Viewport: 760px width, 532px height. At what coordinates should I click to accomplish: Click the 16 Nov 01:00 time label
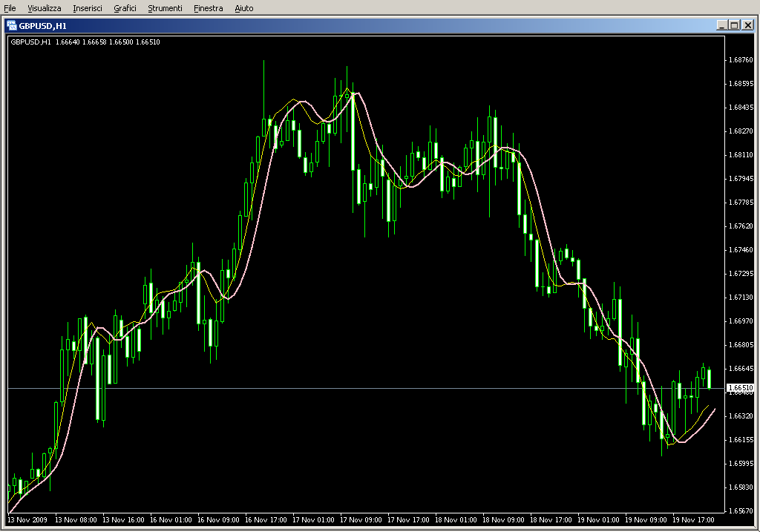pyautogui.click(x=171, y=520)
